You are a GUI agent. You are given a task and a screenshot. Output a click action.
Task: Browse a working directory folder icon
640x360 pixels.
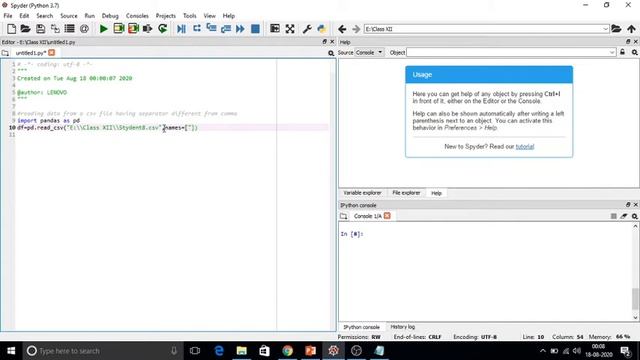pos(616,29)
